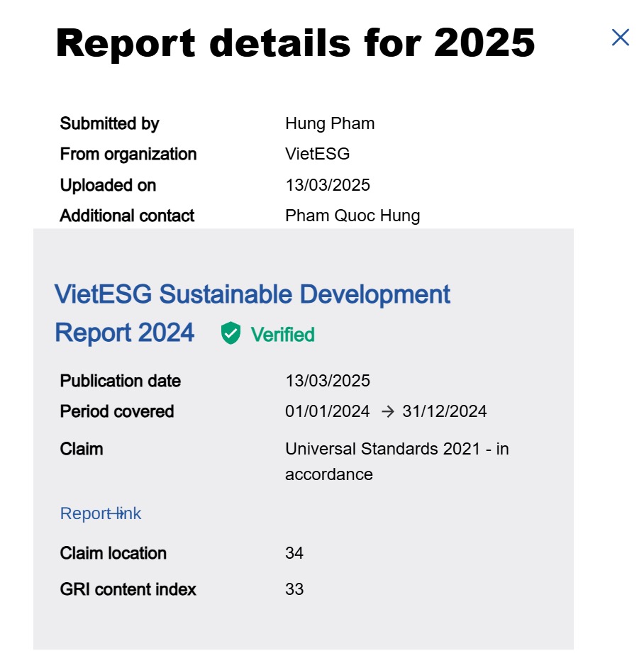Image resolution: width=644 pixels, height=663 pixels.
Task: Click GRI content index page number 33
Action: pyautogui.click(x=294, y=589)
